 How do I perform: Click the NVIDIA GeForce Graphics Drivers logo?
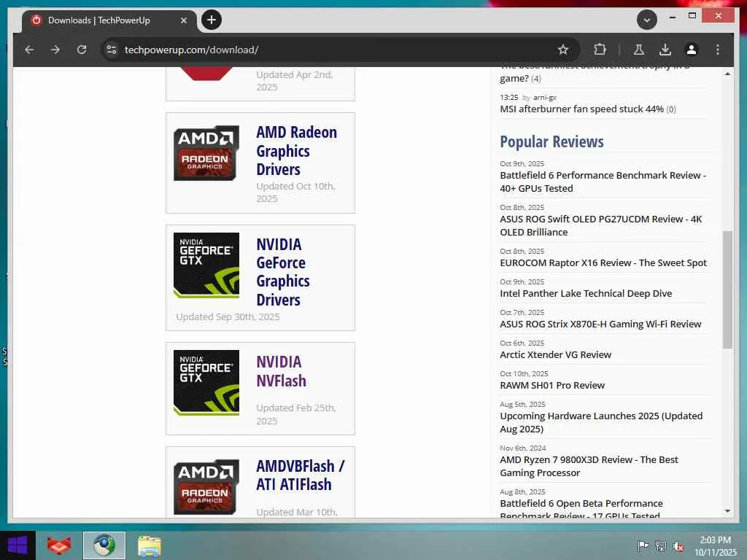coord(206,265)
